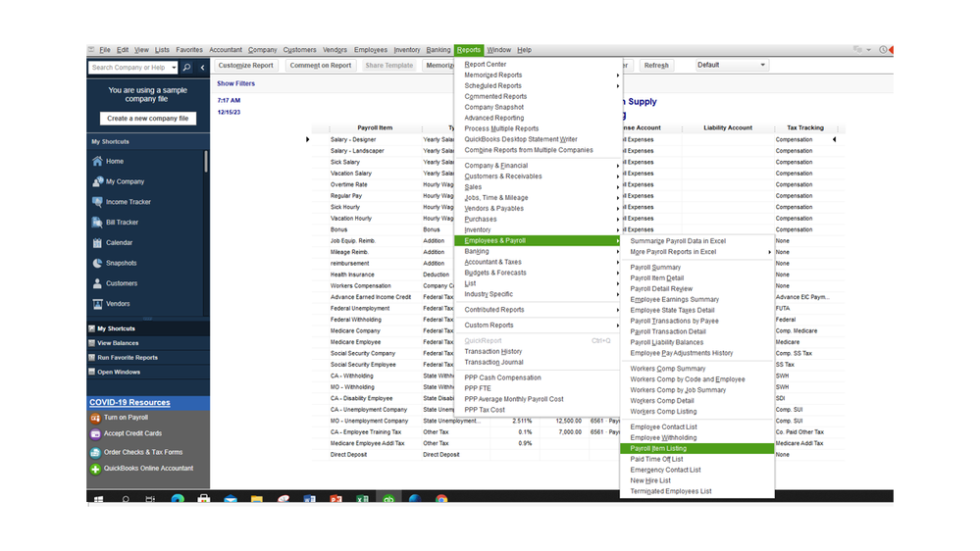
Task: Click Show Filters link
Action: 235,83
